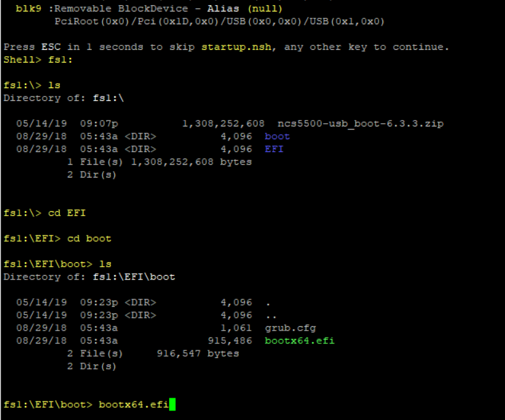Click the typed bootx64.efi command at the prompt
Viewport: 505px width, 420px height.
coord(133,404)
